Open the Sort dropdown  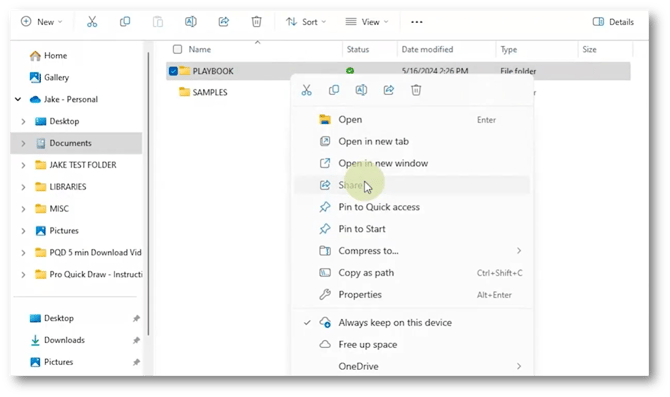306,22
